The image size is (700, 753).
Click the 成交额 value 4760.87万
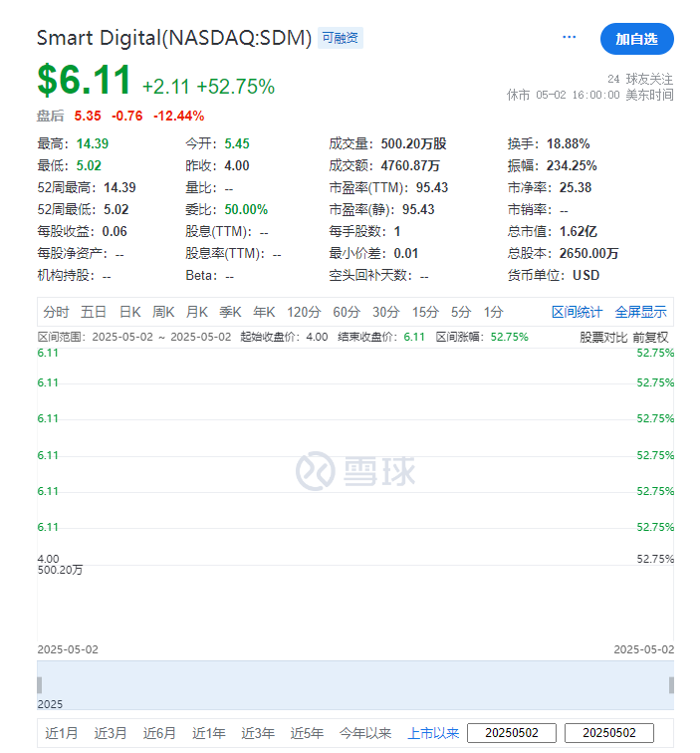[410, 165]
